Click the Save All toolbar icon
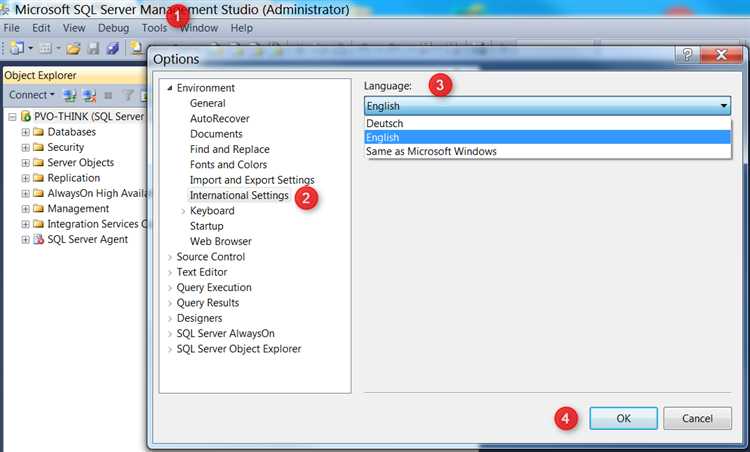750x452 pixels. pos(112,48)
